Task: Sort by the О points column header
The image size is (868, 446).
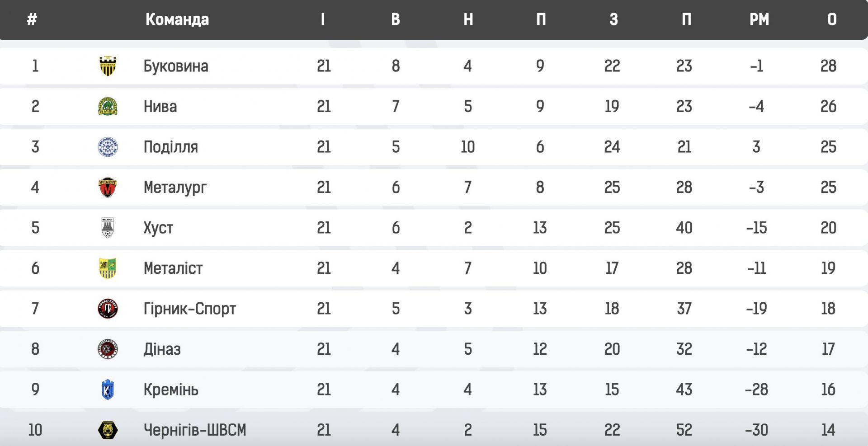Action: (832, 19)
